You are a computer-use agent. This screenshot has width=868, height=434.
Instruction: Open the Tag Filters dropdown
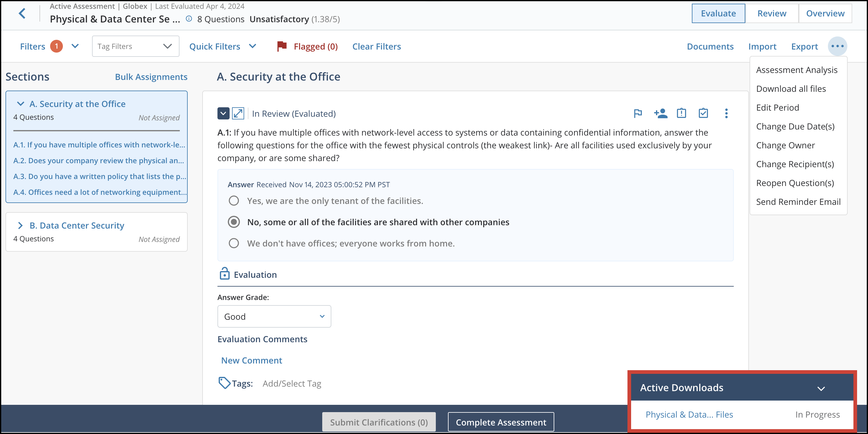coord(135,46)
